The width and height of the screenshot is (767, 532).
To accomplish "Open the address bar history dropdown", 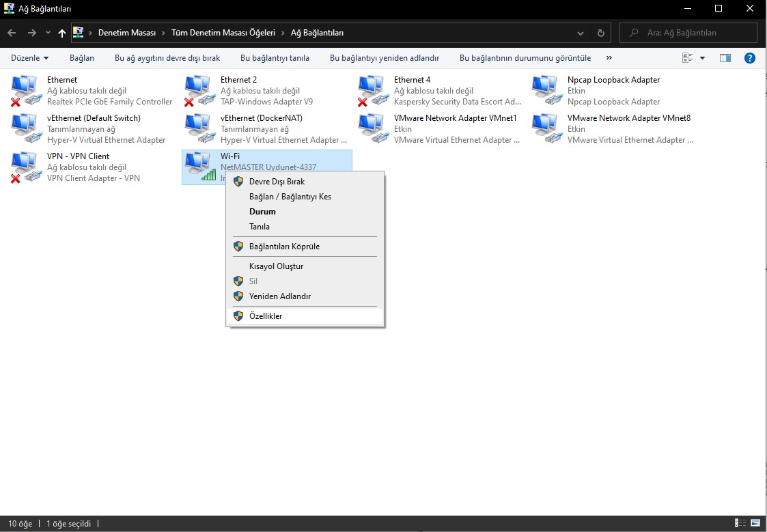I will pyautogui.click(x=581, y=33).
